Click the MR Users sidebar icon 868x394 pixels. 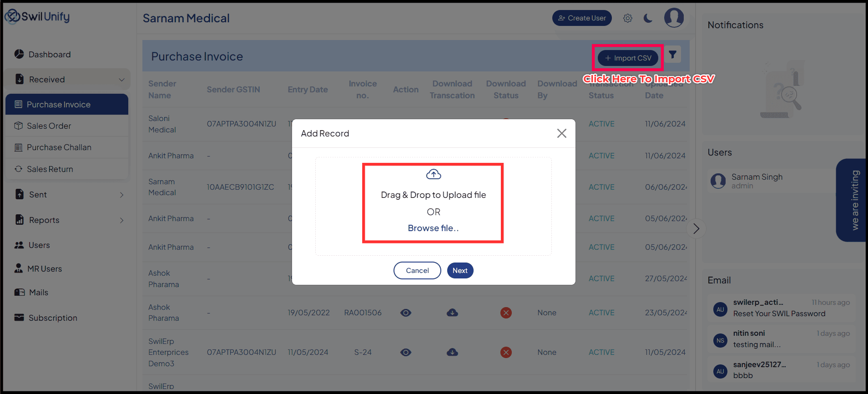(x=19, y=268)
